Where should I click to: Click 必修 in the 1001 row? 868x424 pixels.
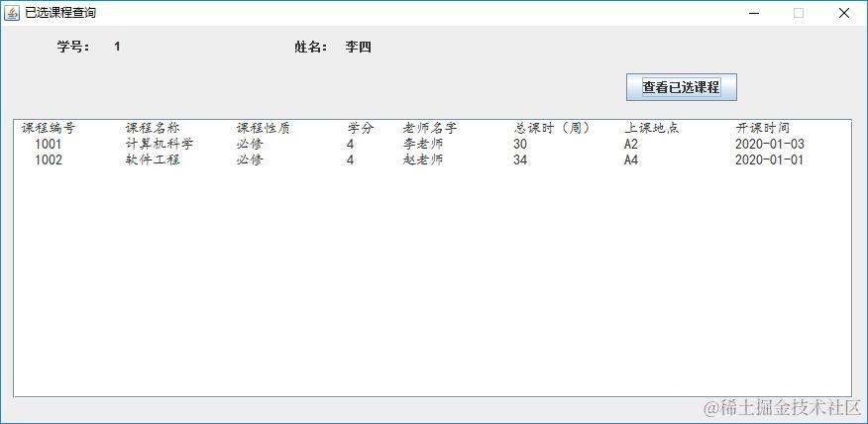tap(251, 145)
